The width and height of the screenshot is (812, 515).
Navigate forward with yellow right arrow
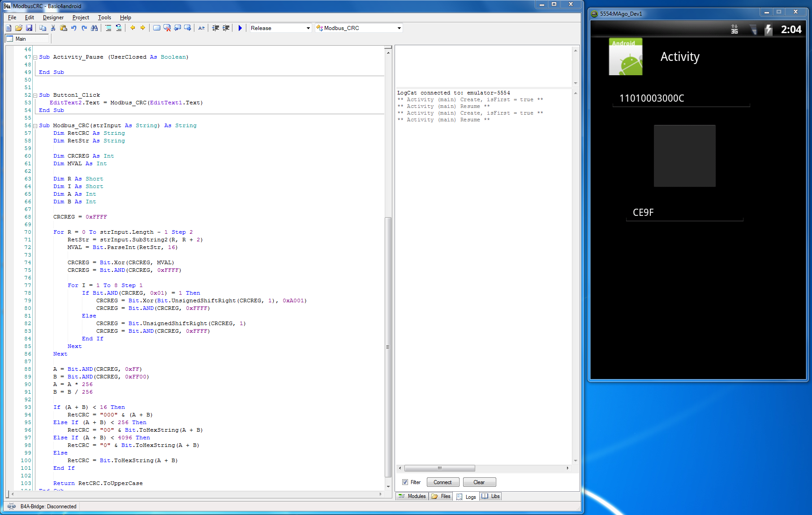(x=143, y=28)
